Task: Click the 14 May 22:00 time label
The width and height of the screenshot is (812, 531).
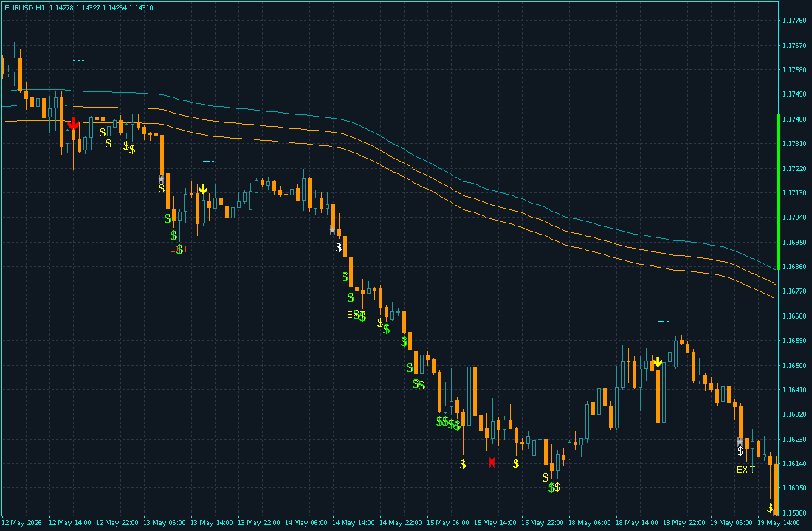Action: 401,523
